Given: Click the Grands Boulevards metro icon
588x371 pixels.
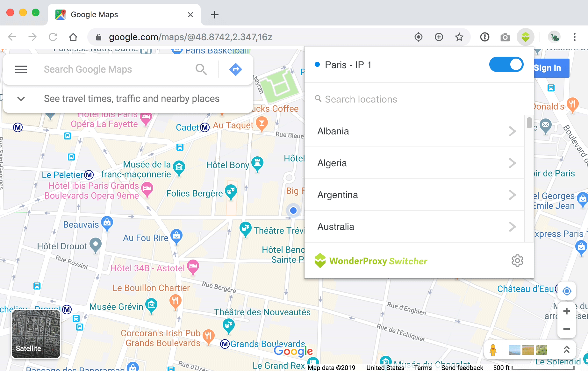Looking at the screenshot, I should 225,344.
